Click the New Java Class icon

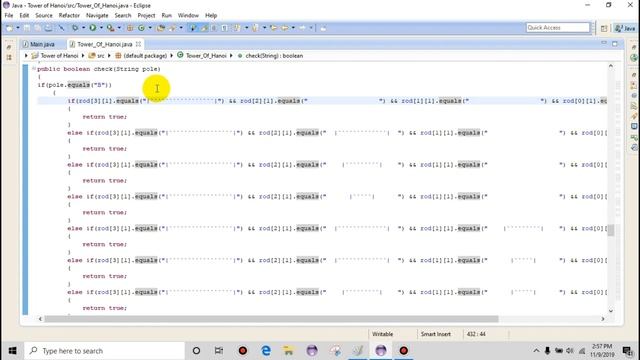tap(141, 28)
